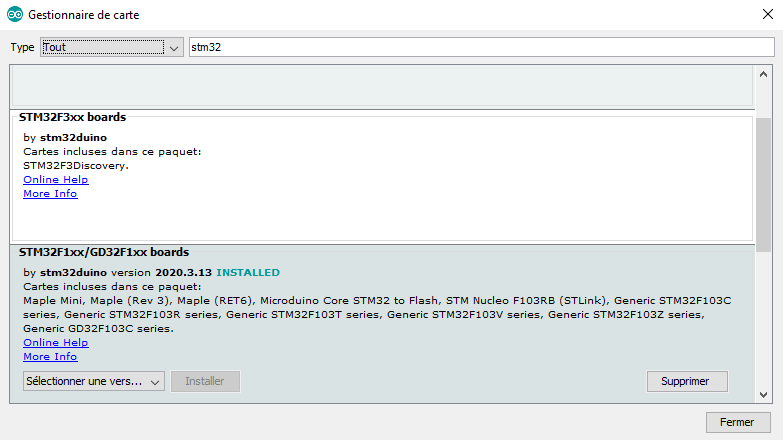Click the scrollbar down arrow
Viewport: 783px width, 440px height.
tap(763, 395)
